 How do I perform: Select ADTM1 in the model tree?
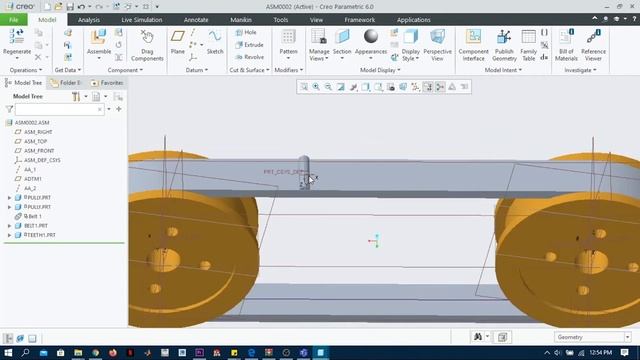click(33, 179)
